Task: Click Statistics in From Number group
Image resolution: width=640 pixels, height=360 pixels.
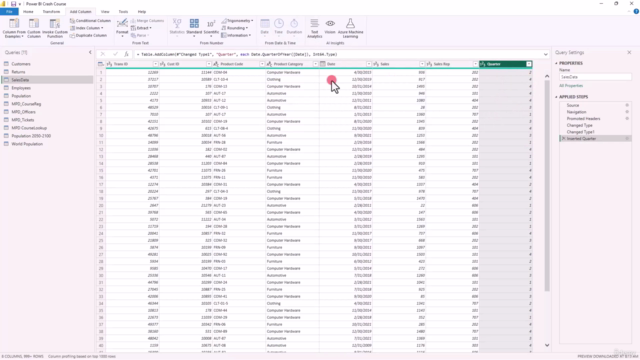Action: [x=177, y=27]
